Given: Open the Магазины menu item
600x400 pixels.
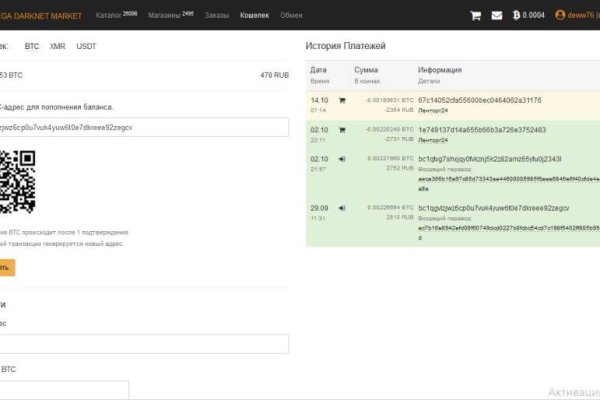Looking at the screenshot, I should [170, 16].
